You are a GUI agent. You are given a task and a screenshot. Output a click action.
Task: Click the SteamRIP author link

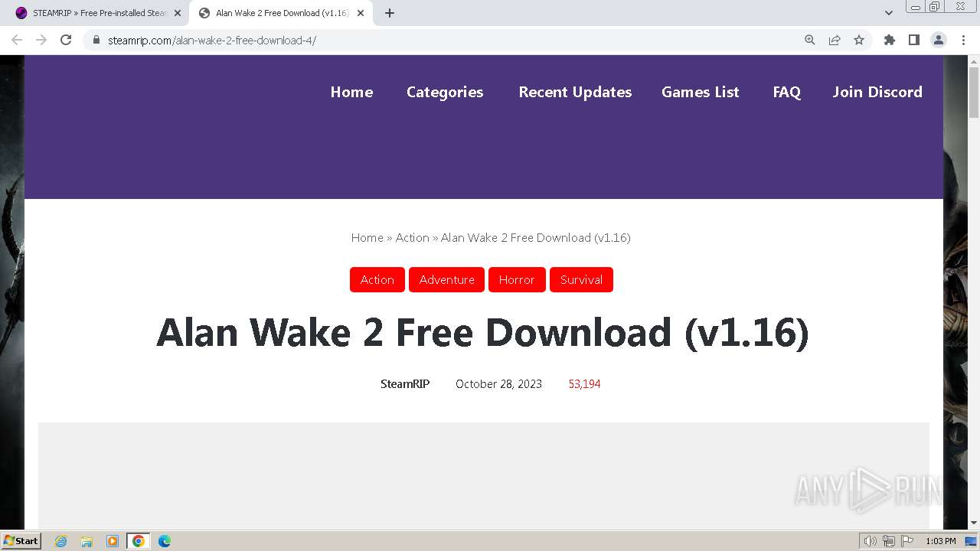(405, 384)
